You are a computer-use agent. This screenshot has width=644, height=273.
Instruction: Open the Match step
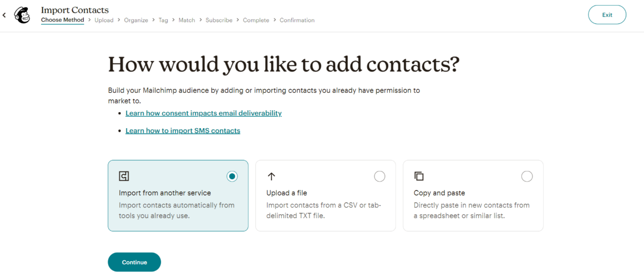coord(187,20)
